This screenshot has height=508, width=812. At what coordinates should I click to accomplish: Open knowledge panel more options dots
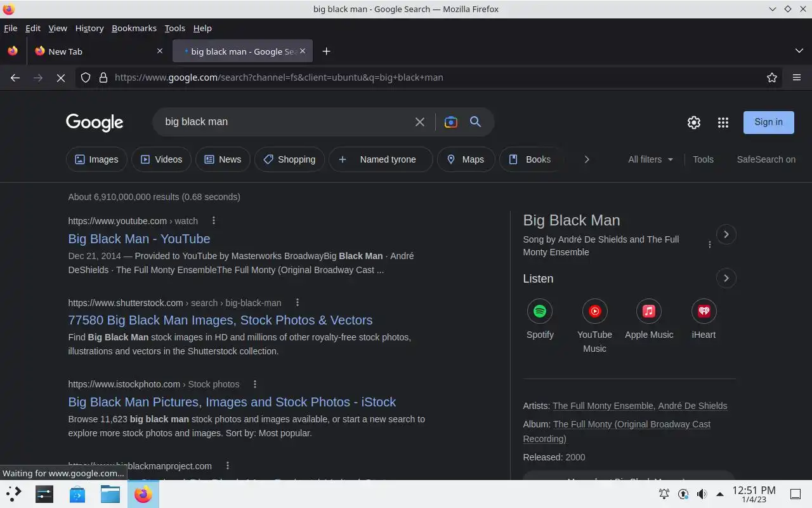(x=710, y=244)
